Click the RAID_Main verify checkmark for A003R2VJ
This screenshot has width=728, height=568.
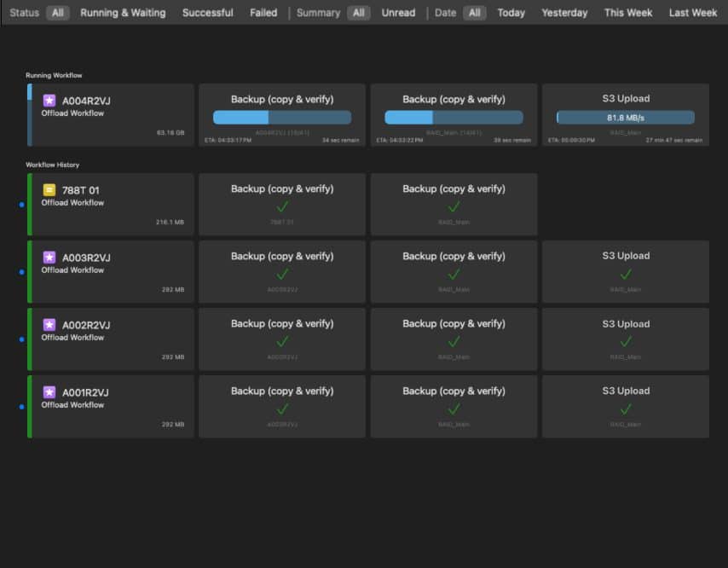tap(454, 275)
